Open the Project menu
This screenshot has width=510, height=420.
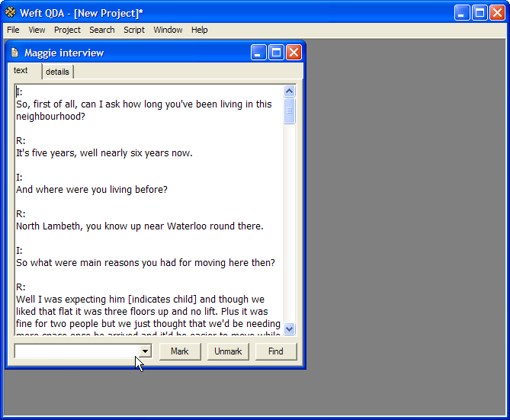point(67,30)
